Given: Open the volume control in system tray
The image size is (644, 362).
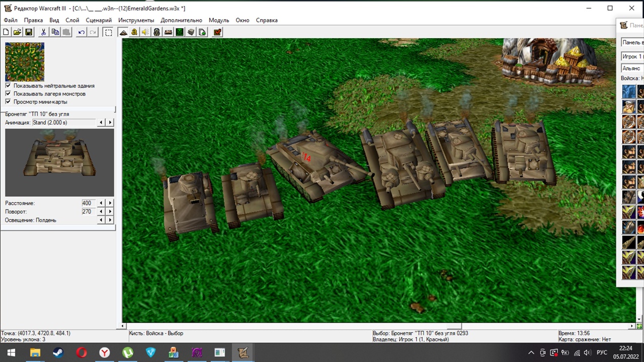Looking at the screenshot, I should coord(587,352).
